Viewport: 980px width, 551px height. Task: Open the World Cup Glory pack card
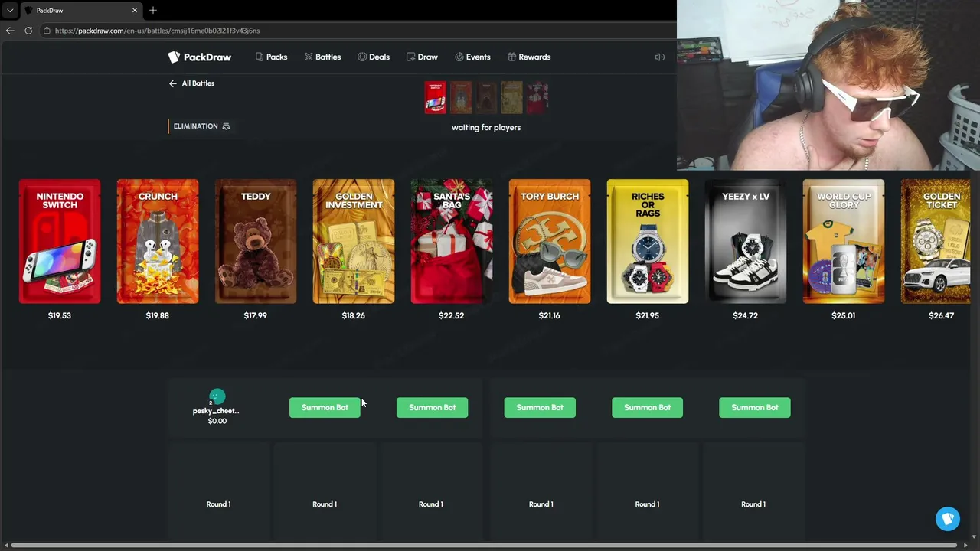(x=844, y=241)
